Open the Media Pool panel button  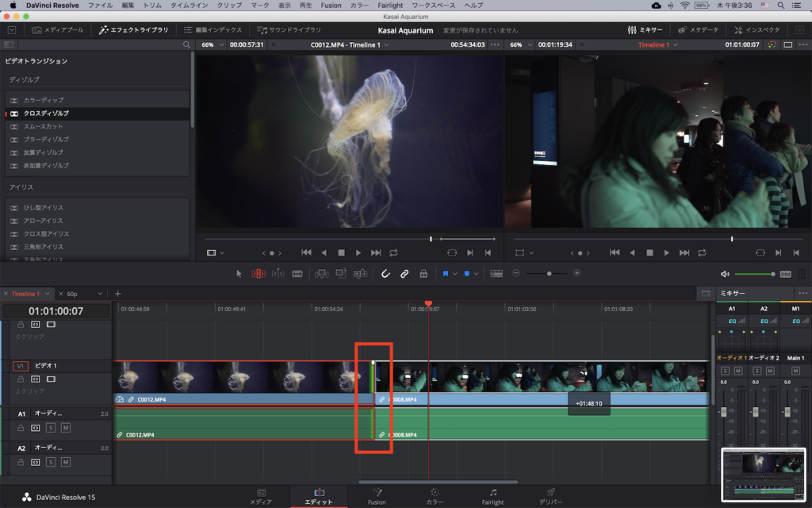(57, 30)
